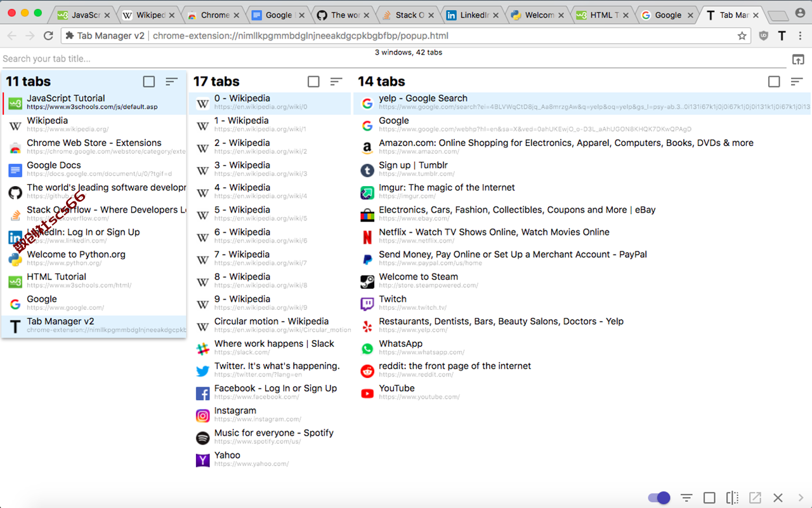Open the Tab Manager v2 list entry
Image resolution: width=812 pixels, height=508 pixels.
[x=95, y=326]
